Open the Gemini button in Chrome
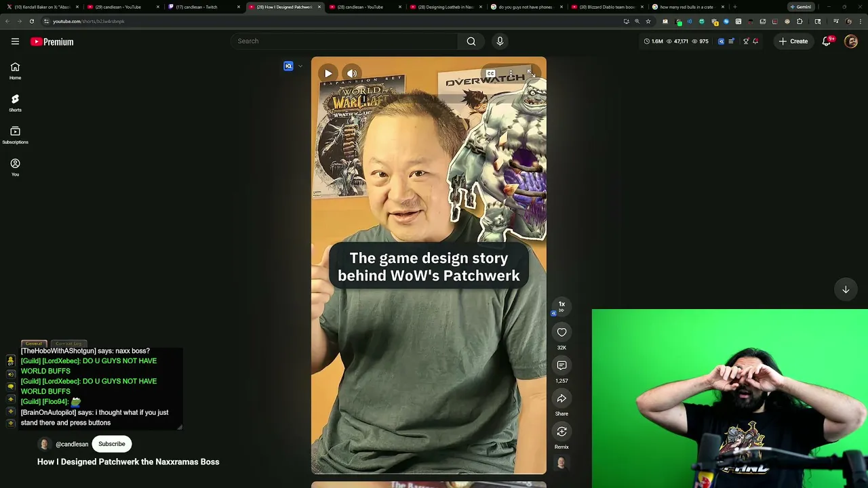This screenshot has width=868, height=488. (x=800, y=7)
